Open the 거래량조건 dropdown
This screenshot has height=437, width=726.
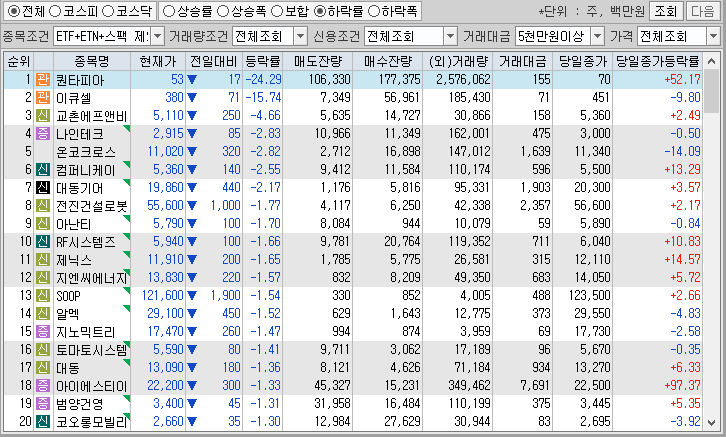(300, 36)
